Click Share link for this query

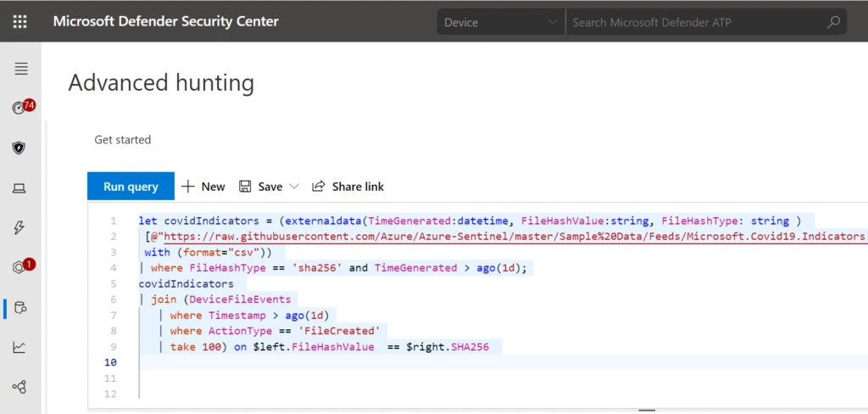click(x=348, y=187)
